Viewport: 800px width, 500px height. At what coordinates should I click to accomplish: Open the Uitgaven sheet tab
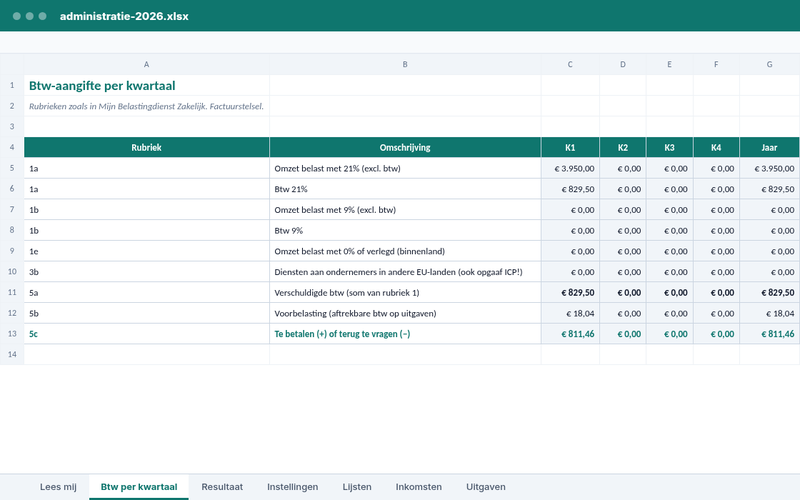(x=486, y=487)
